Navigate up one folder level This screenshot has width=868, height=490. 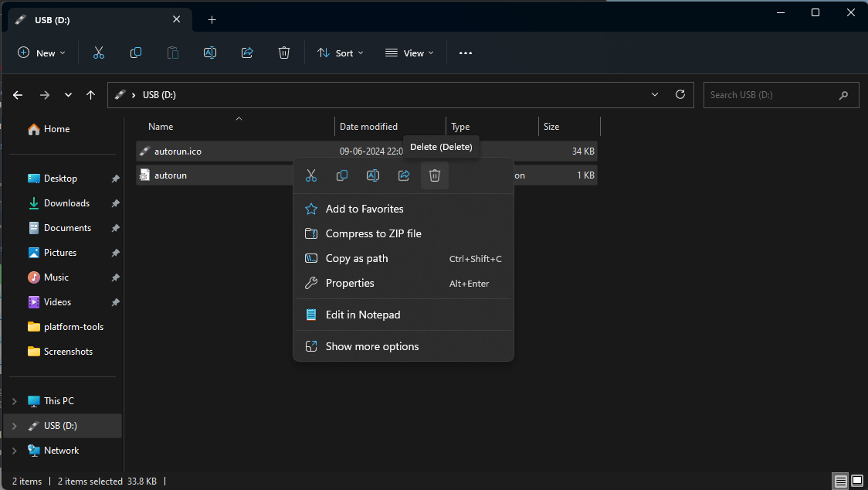click(x=91, y=95)
